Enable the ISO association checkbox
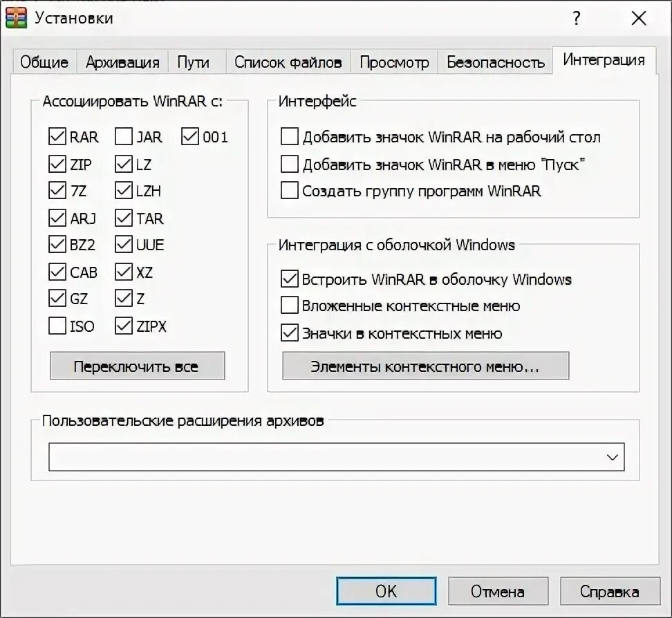The height and width of the screenshot is (618, 672). 57,326
